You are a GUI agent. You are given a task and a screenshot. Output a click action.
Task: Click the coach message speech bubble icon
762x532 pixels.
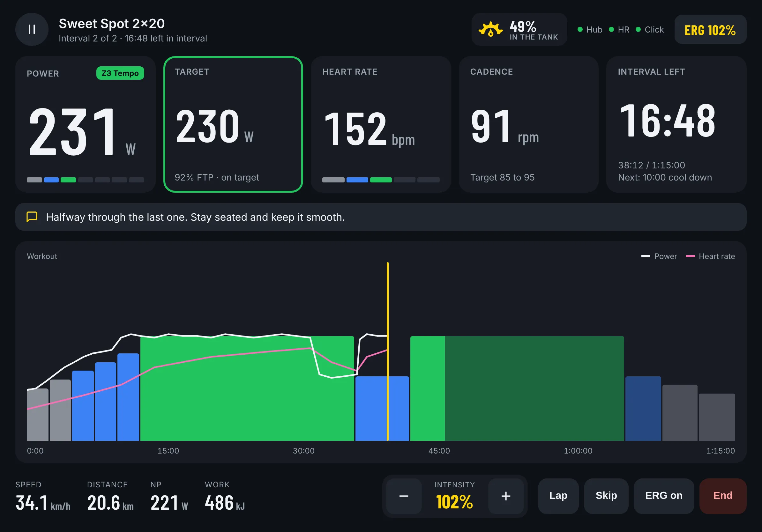(32, 217)
